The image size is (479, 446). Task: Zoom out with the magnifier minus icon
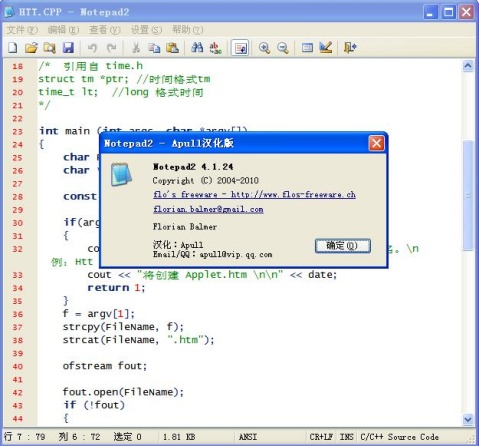tap(283, 48)
